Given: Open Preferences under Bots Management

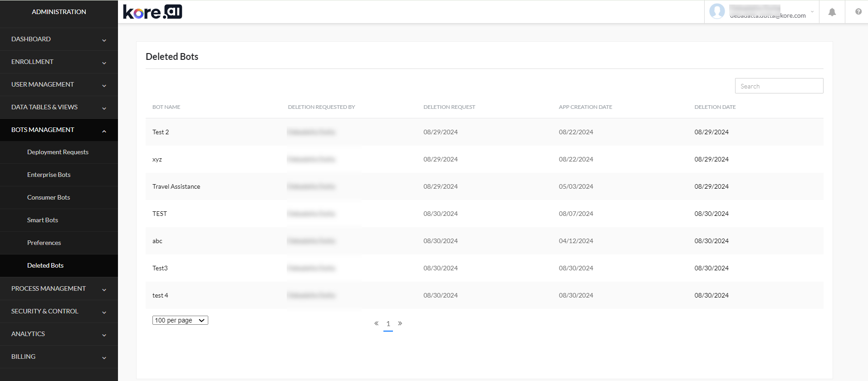Looking at the screenshot, I should [44, 243].
